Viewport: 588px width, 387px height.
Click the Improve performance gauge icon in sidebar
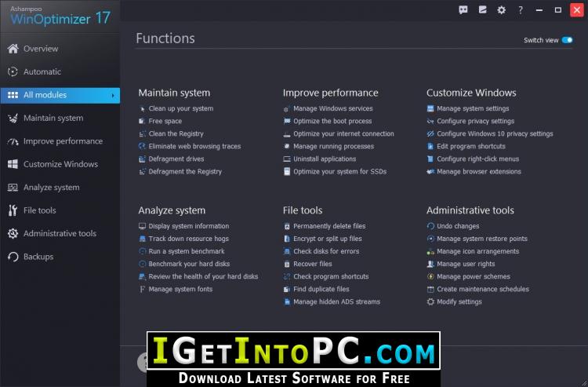click(x=13, y=141)
